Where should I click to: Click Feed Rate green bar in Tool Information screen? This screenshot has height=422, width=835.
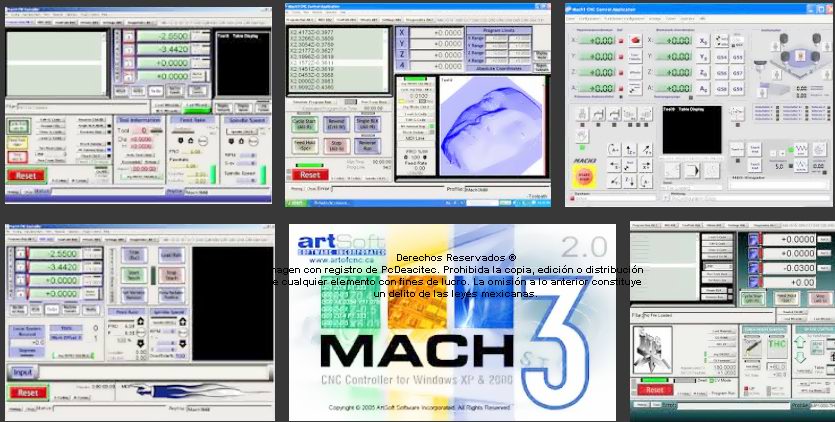213,175
